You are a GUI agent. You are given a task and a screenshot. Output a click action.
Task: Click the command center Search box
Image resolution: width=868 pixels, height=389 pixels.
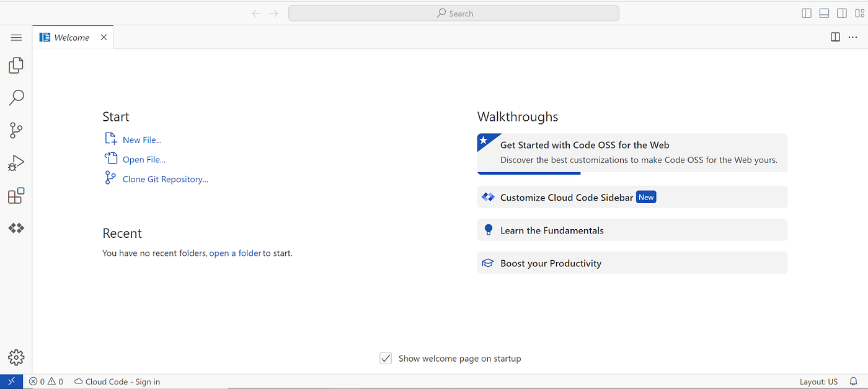click(x=454, y=13)
